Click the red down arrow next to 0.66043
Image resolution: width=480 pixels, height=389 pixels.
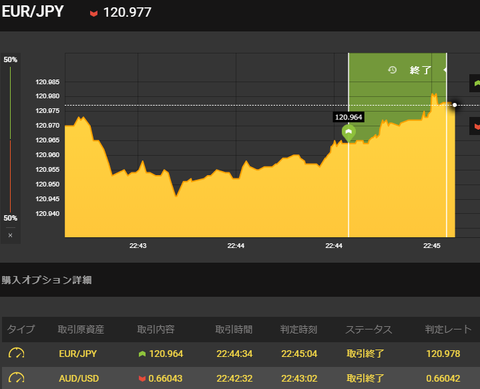[142, 379]
